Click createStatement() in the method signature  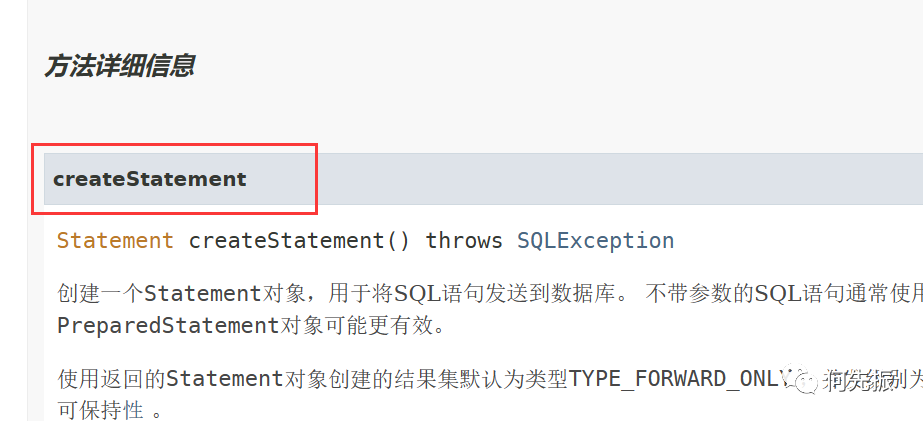click(x=299, y=241)
